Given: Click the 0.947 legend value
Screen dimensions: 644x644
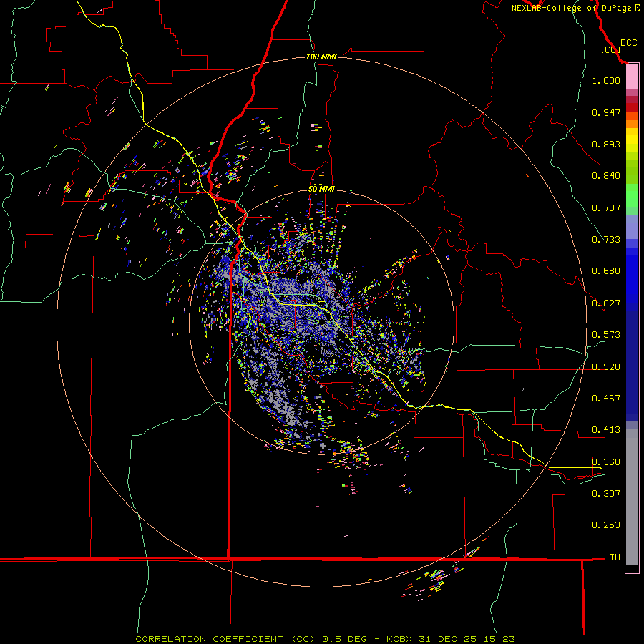Looking at the screenshot, I should pos(606,112).
